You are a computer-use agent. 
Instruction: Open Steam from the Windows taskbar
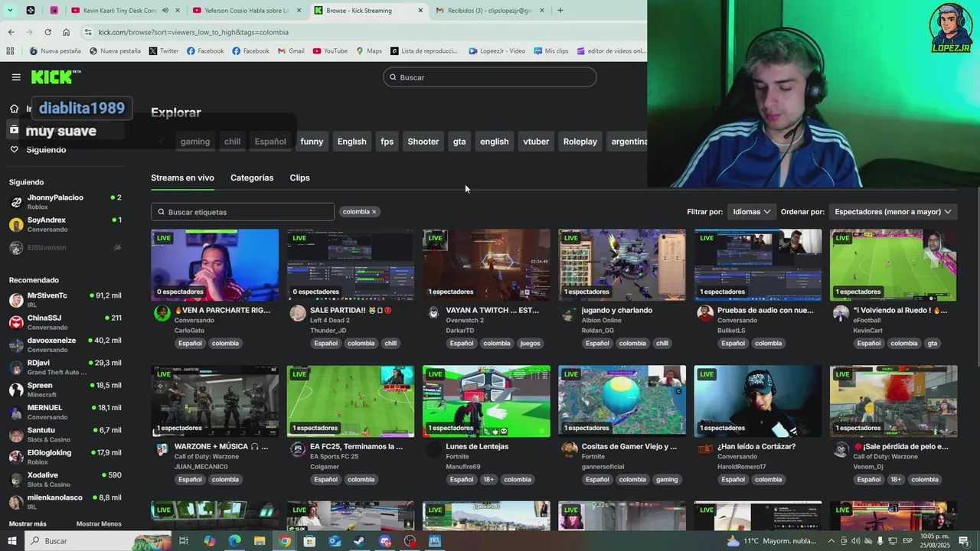click(x=360, y=541)
